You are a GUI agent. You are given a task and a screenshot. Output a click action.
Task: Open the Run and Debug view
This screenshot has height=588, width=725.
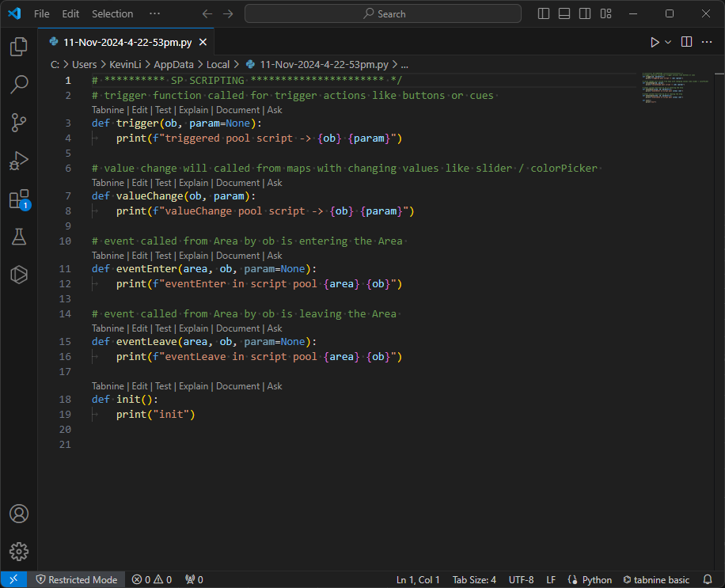click(x=19, y=161)
